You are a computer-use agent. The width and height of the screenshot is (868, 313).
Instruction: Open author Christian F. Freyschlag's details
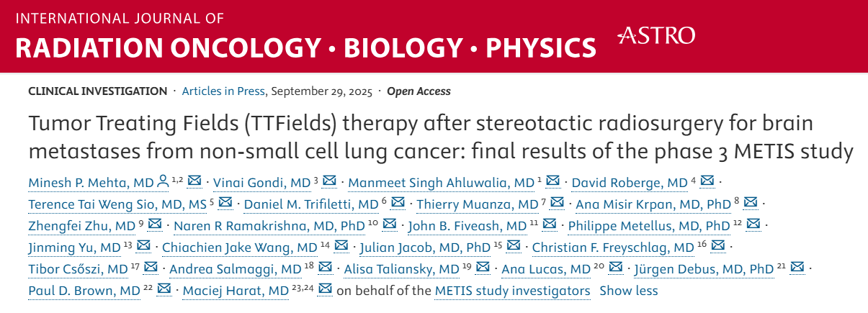point(613,248)
